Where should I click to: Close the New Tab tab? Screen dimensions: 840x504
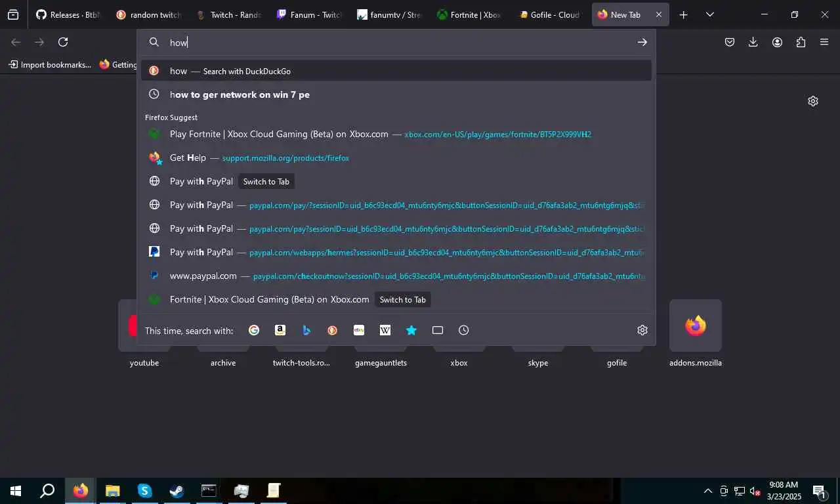click(x=658, y=14)
